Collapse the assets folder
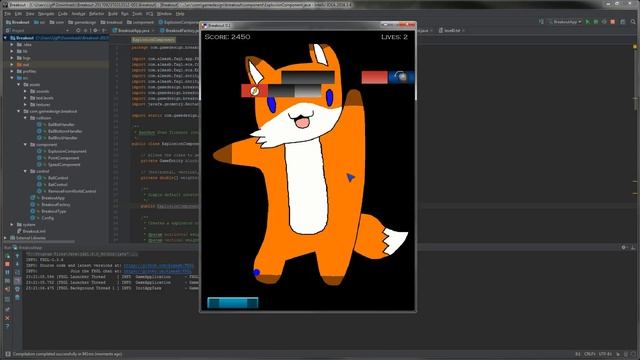Screen dimensions: 640x360 tap(18, 84)
